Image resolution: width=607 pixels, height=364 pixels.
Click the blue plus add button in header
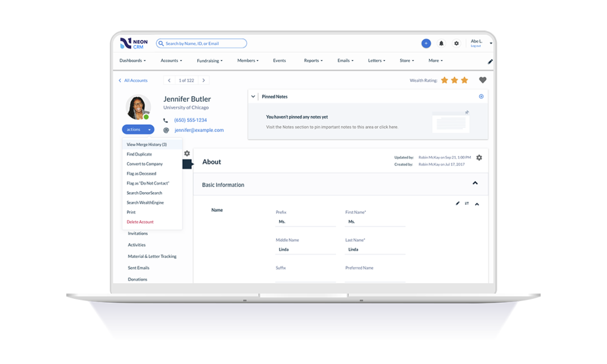pos(426,43)
